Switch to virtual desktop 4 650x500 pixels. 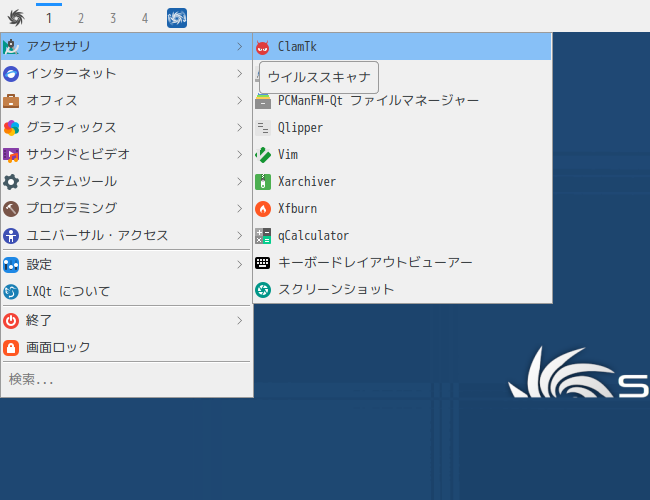pyautogui.click(x=145, y=18)
